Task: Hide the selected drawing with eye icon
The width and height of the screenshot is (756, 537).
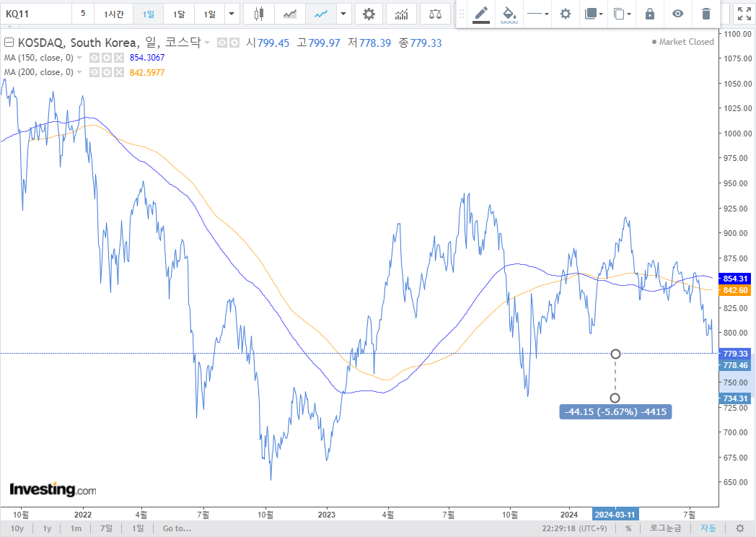Action: 678,14
